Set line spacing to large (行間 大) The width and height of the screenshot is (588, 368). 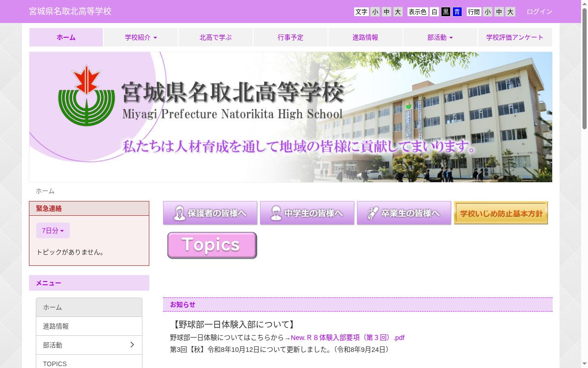510,12
